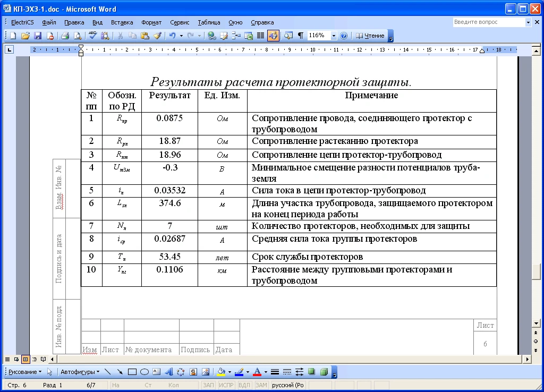Open the Формат menu

pyautogui.click(x=151, y=22)
